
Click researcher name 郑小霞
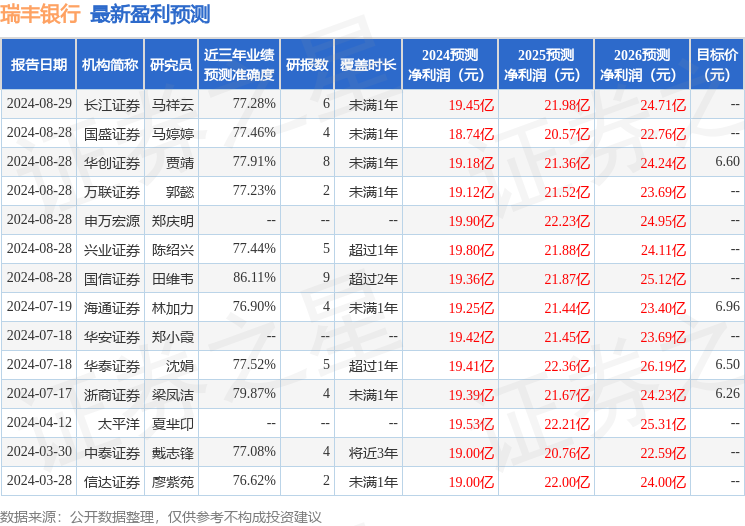click(x=173, y=337)
